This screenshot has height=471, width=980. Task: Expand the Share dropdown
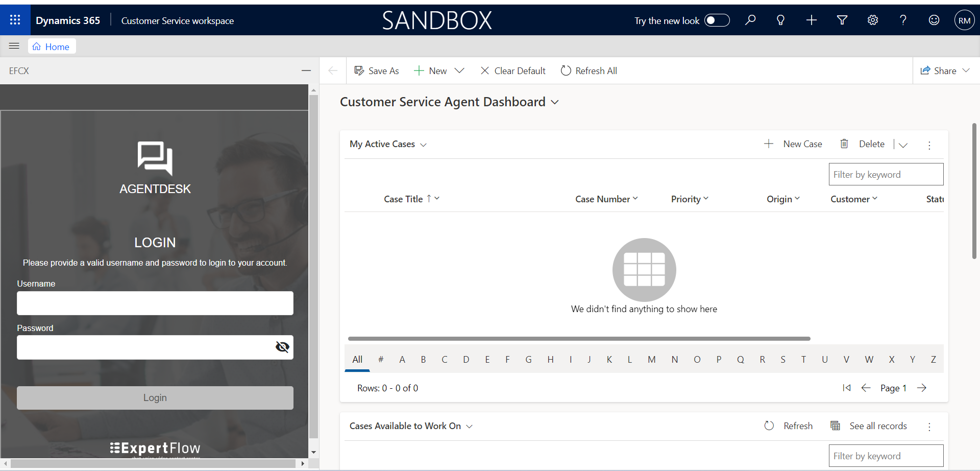(966, 70)
